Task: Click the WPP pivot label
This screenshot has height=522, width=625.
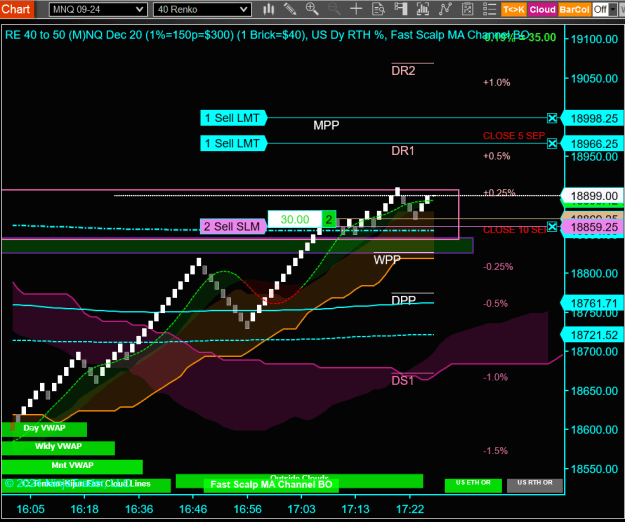Action: [387, 260]
